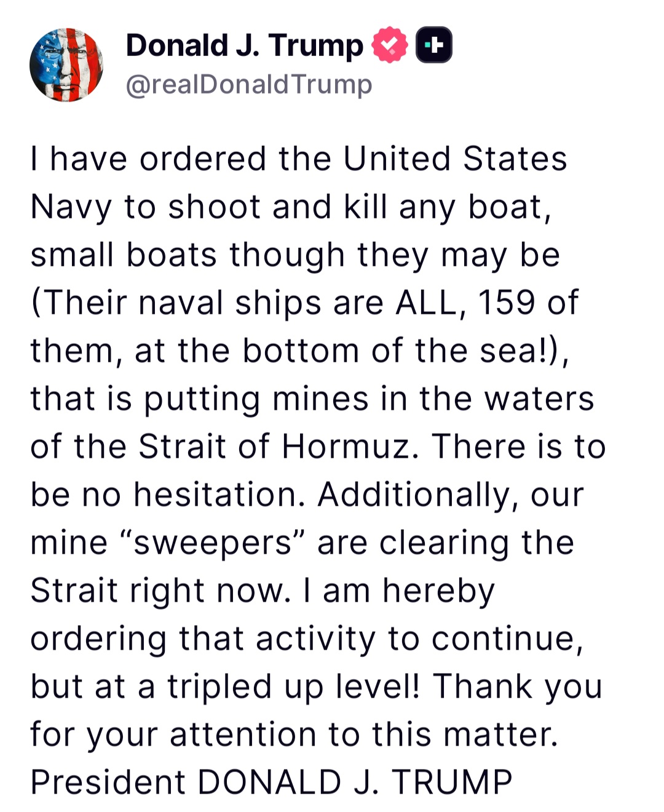This screenshot has width=664, height=812.
Task: Open the Donald J. Trump display name
Action: click(244, 46)
